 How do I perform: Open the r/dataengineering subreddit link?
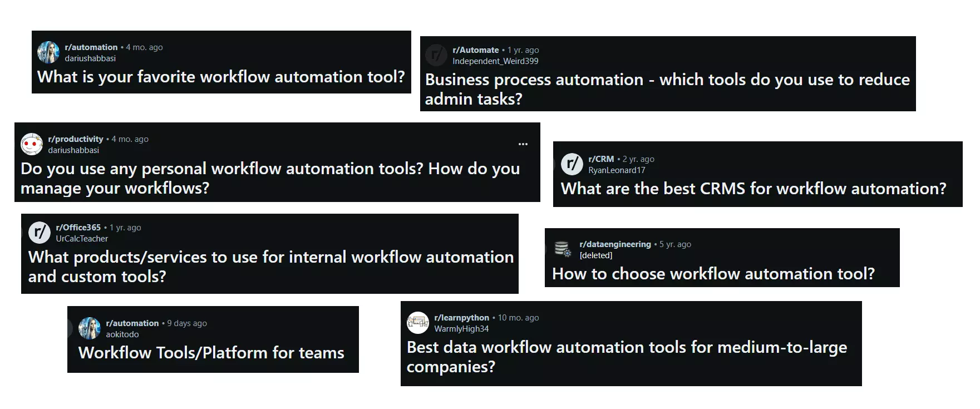click(615, 244)
